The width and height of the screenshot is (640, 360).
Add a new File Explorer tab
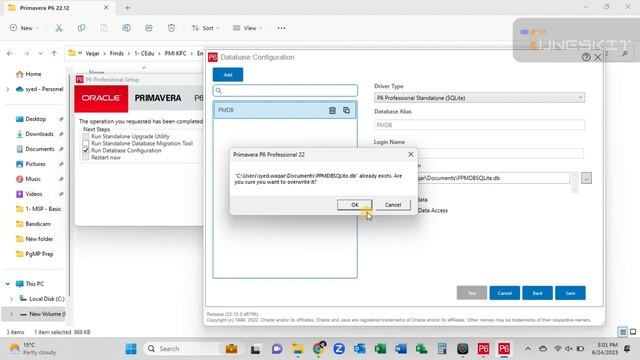click(127, 8)
